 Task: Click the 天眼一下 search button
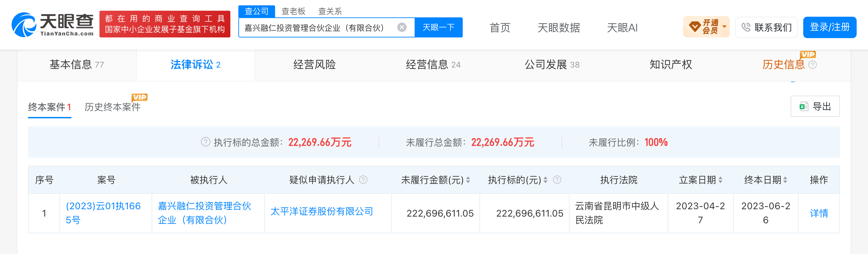[438, 27]
